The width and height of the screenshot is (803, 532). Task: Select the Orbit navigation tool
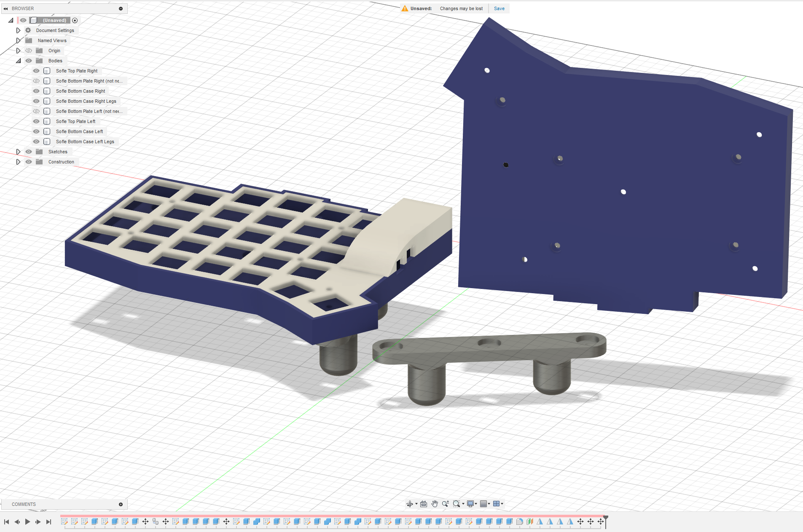[409, 504]
